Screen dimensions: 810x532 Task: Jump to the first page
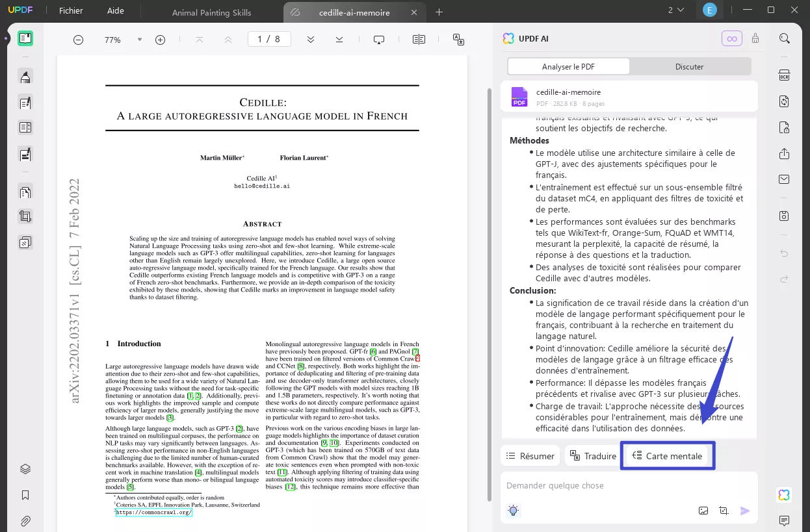click(x=200, y=40)
